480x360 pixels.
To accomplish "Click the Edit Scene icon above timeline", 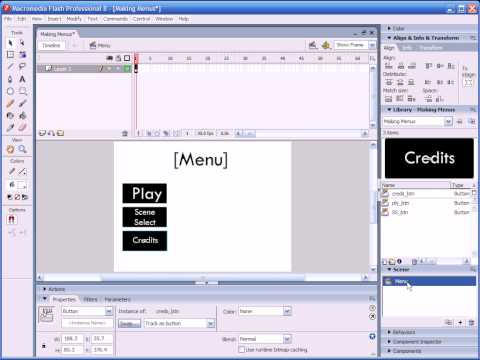I will click(313, 45).
